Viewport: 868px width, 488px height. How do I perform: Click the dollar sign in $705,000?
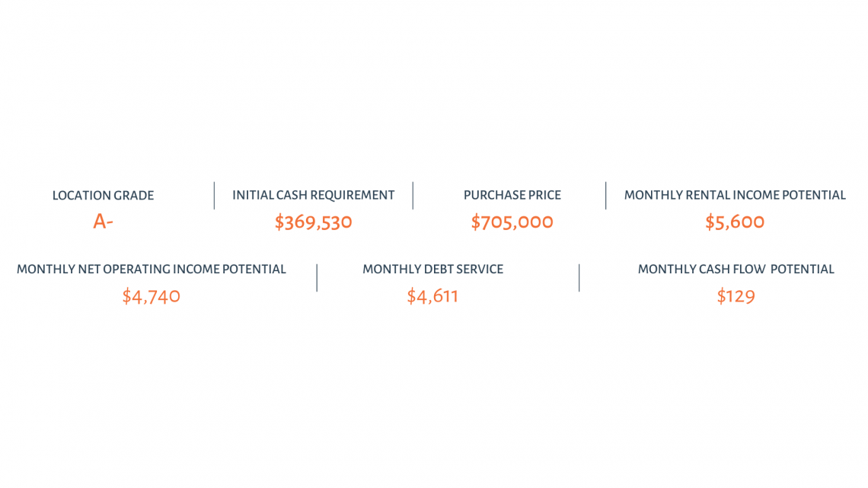coord(476,222)
